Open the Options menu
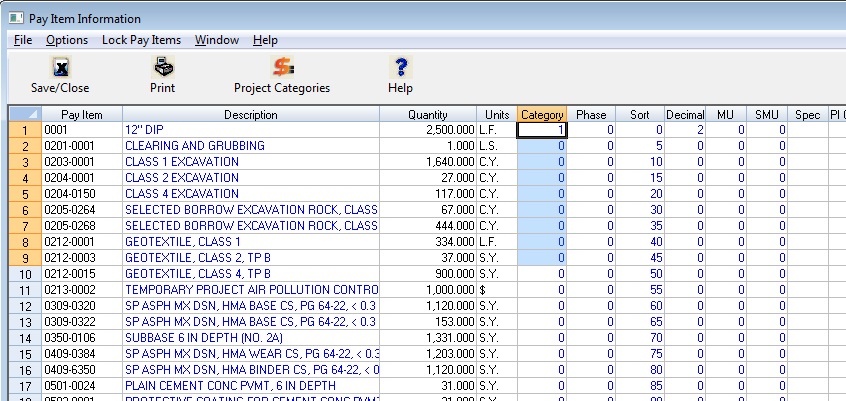This screenshot has height=401, width=846. coord(67,40)
